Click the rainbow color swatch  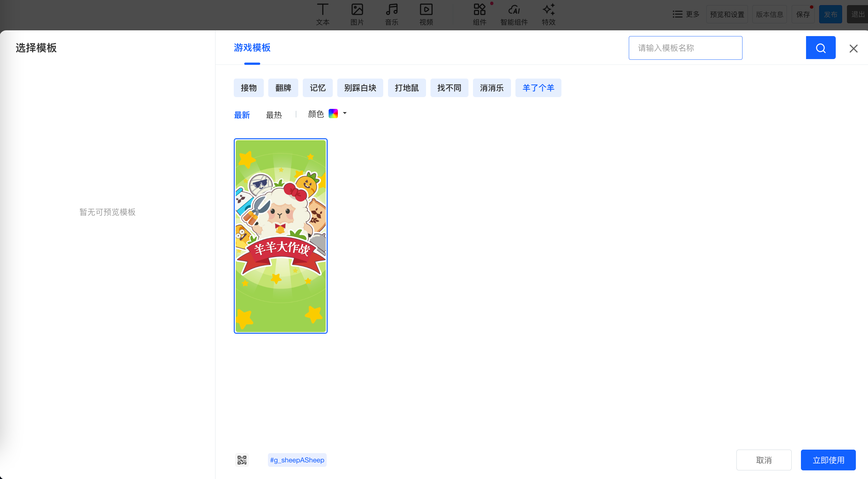coord(333,113)
